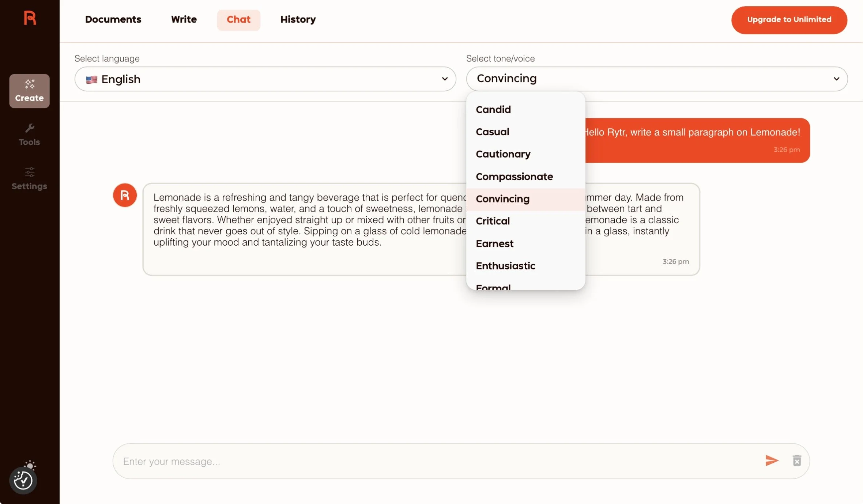Click the Rytr logo icon
The image size is (863, 504).
(30, 18)
